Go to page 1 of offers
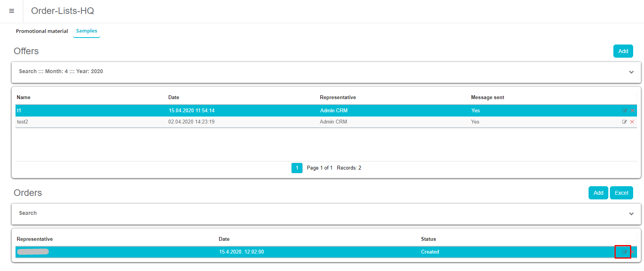The image size is (644, 271). [297, 168]
